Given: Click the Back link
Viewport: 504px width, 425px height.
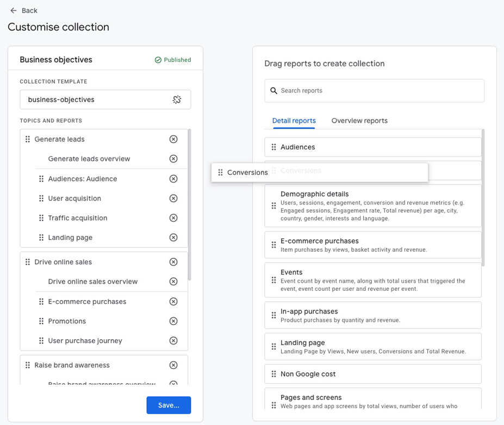Looking at the screenshot, I should [29, 11].
